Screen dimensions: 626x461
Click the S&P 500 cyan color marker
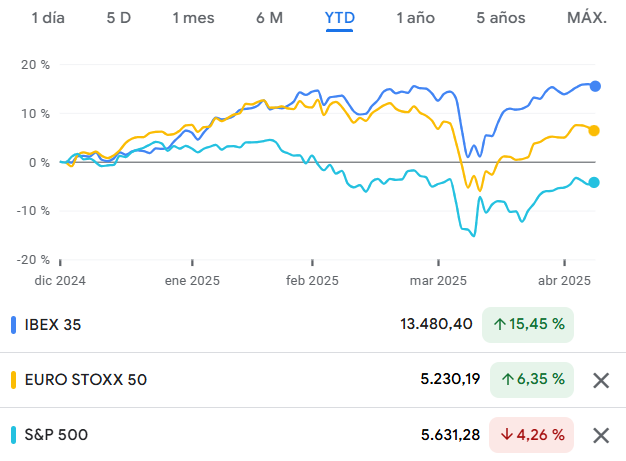[13, 435]
